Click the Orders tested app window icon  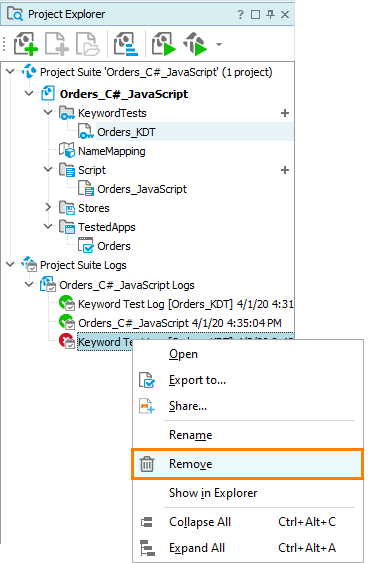point(86,245)
